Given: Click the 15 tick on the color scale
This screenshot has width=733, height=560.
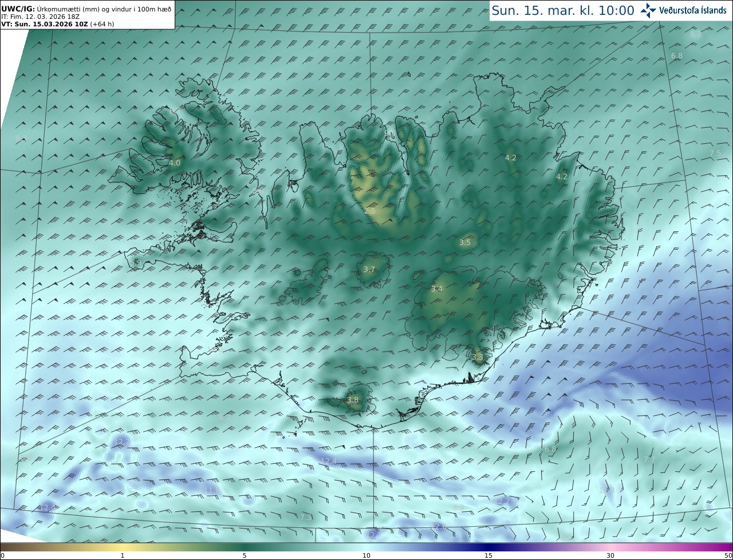Looking at the screenshot, I should (488, 555).
